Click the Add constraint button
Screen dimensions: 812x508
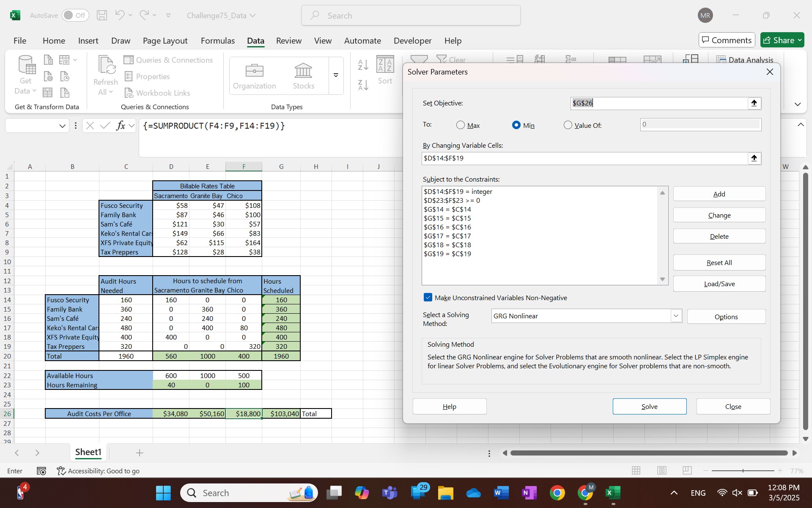719,194
